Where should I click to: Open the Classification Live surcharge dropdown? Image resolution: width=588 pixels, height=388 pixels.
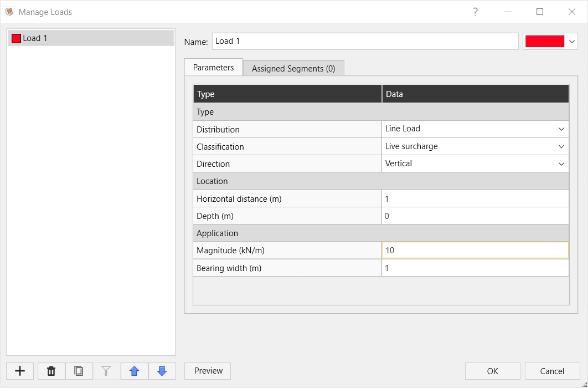[475, 146]
